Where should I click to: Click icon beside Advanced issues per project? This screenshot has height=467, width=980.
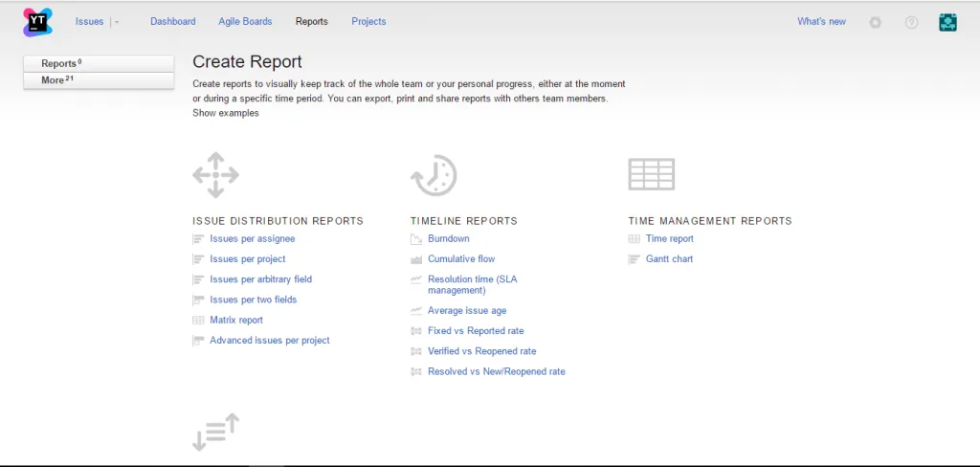point(198,340)
